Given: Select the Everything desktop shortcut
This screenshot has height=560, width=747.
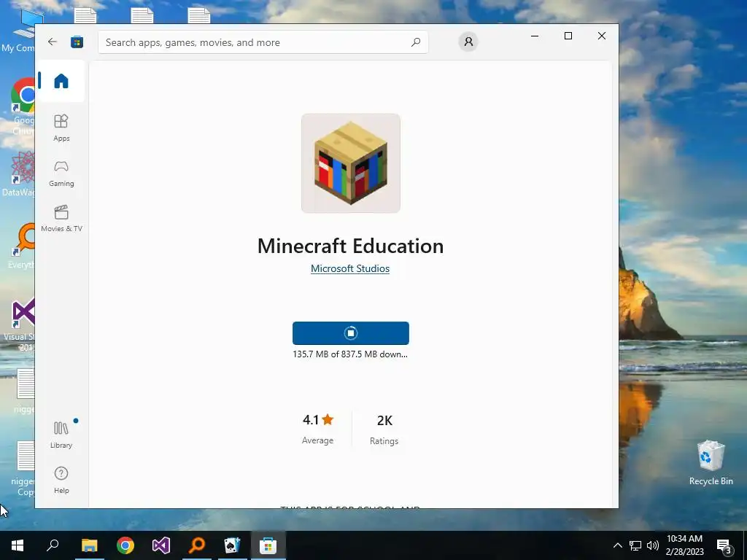Looking at the screenshot, I should click(x=21, y=246).
